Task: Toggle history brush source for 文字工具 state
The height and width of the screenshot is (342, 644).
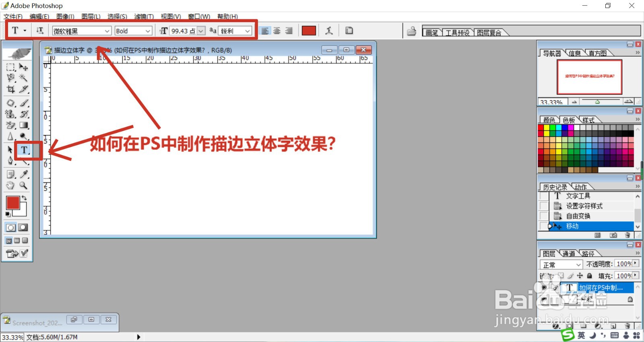Action: (x=544, y=196)
